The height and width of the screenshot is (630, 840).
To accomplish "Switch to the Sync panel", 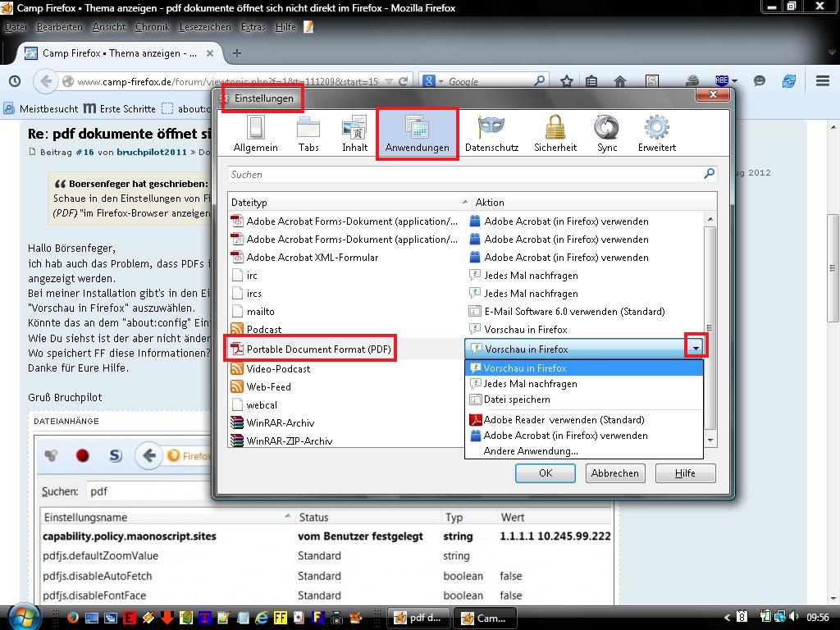I will coord(607,134).
